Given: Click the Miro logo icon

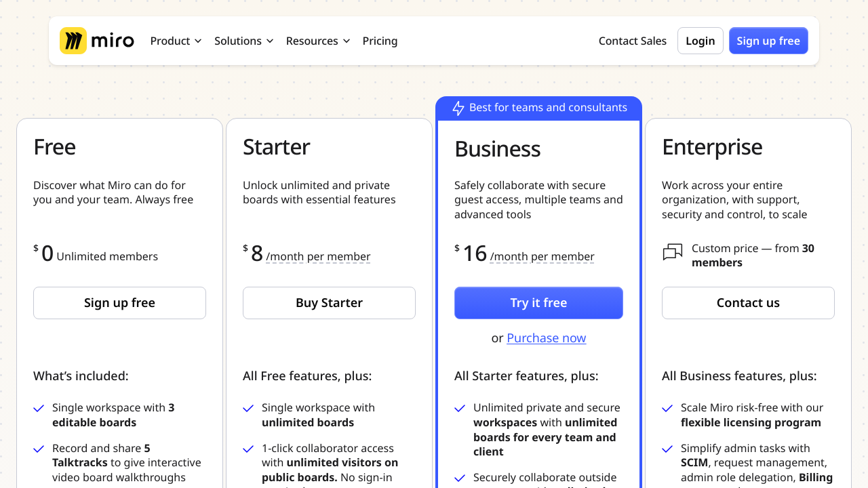Looking at the screenshot, I should point(73,41).
